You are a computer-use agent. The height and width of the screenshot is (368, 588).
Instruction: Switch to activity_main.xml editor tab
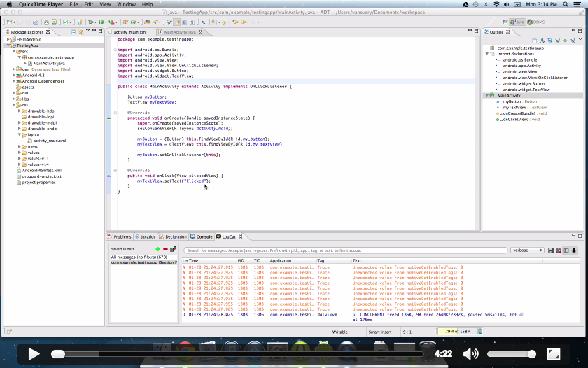point(129,32)
